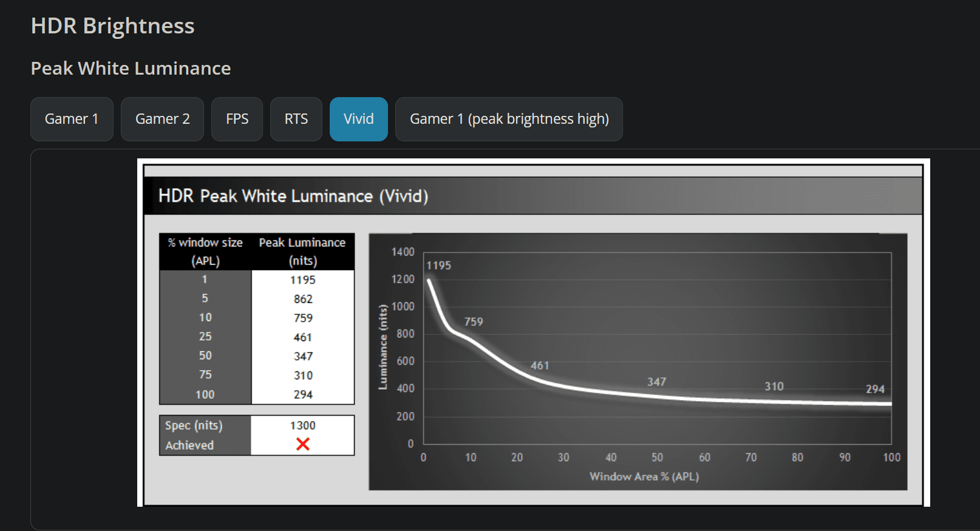Select the 759 value in the table
980x531 pixels.
(x=303, y=318)
